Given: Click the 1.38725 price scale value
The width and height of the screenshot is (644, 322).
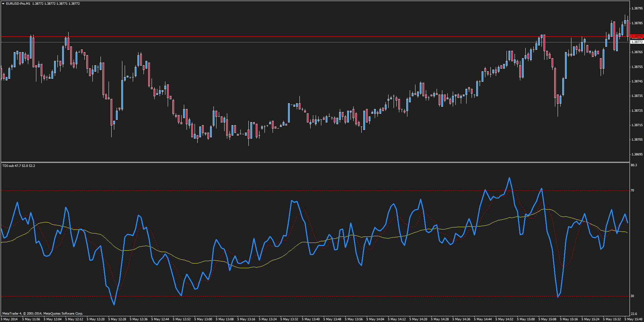Looking at the screenshot, I should coord(637,111).
